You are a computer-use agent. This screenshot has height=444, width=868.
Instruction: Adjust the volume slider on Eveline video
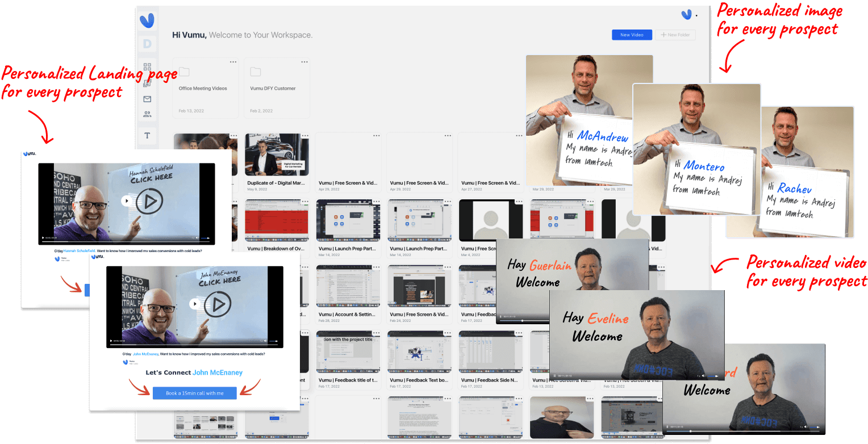click(x=713, y=375)
